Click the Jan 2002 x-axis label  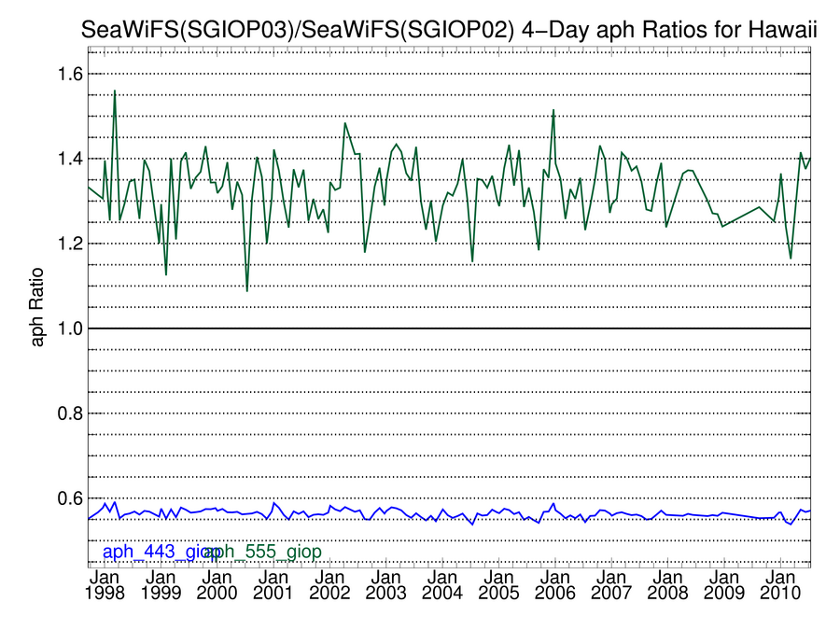[x=329, y=585]
